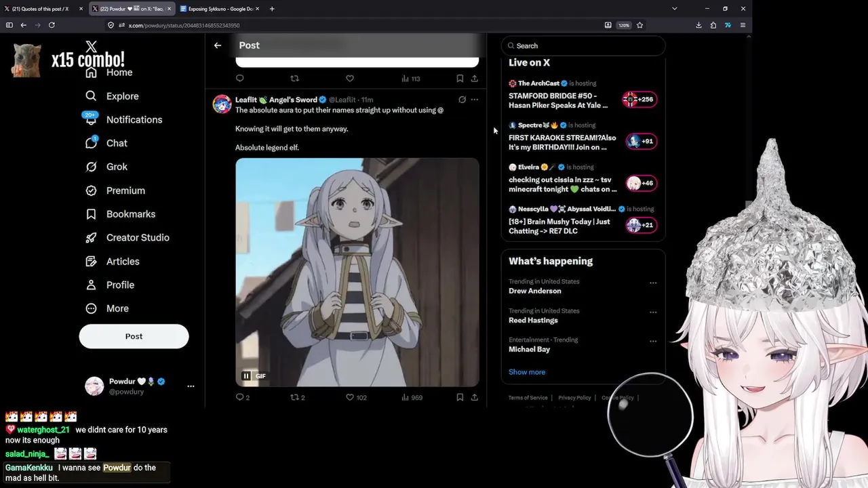Open the Home page in sidebar
868x488 pixels.
(x=109, y=73)
